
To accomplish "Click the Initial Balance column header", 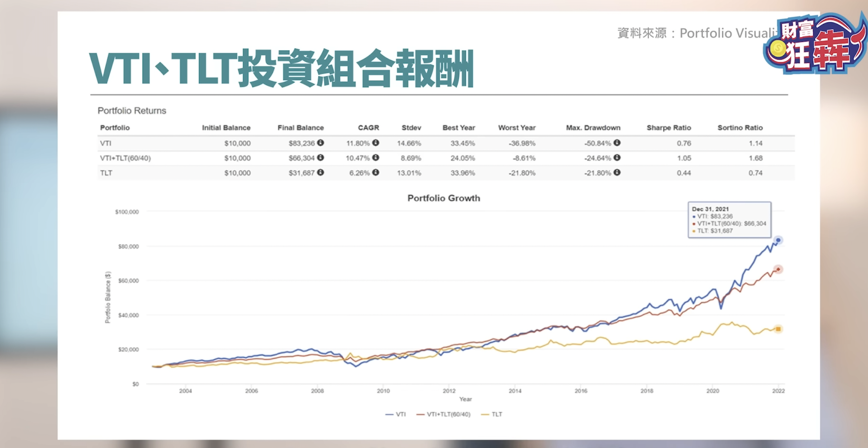I will coord(226,128).
